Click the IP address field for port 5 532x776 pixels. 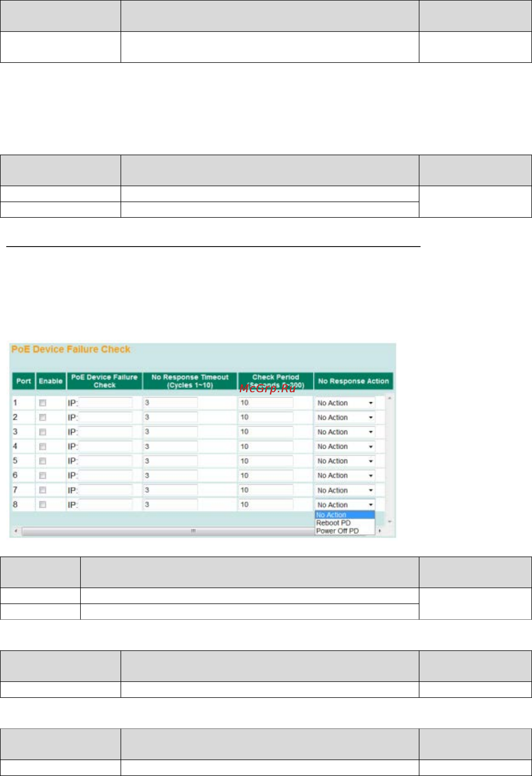[x=105, y=461]
